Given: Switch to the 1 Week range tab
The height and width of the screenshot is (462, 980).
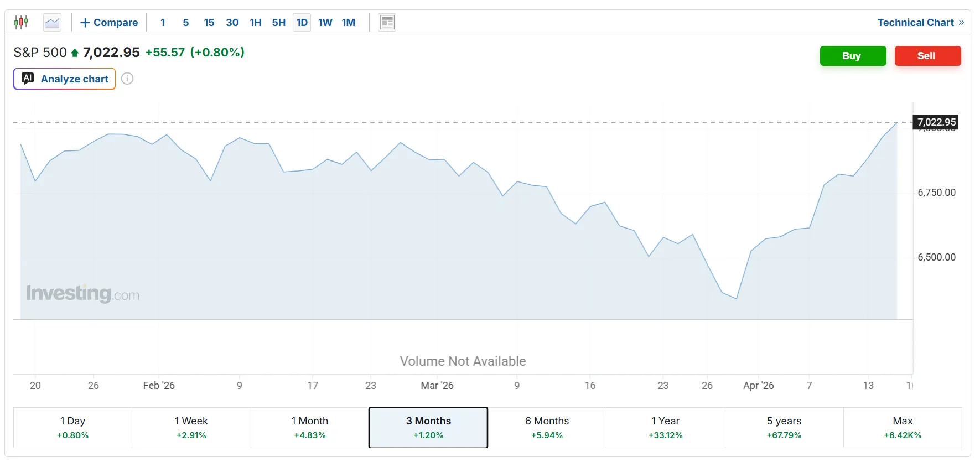Looking at the screenshot, I should [191, 428].
